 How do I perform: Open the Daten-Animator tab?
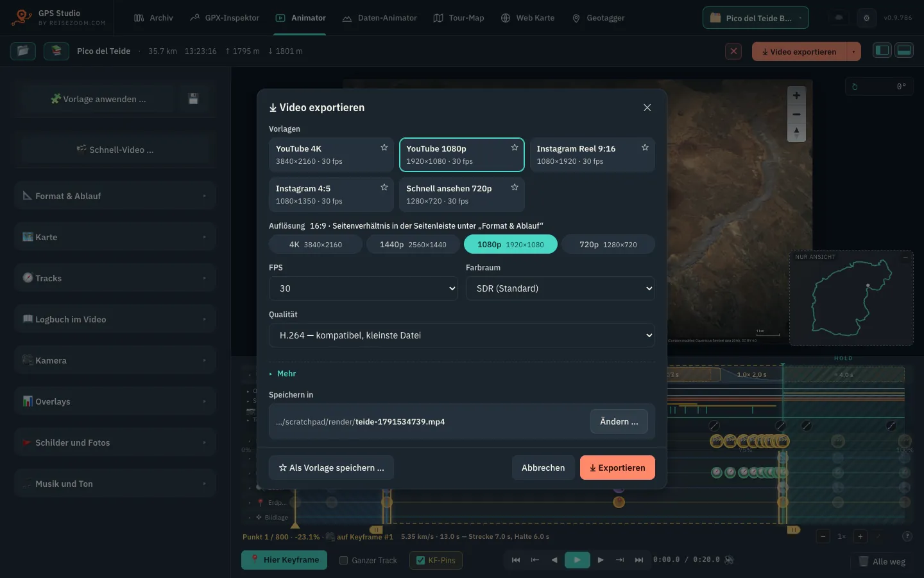point(379,18)
